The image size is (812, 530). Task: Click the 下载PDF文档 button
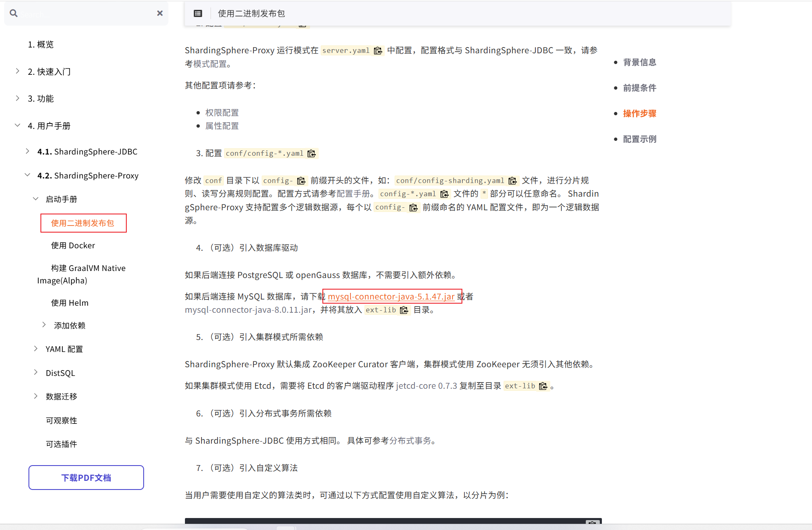tap(86, 478)
